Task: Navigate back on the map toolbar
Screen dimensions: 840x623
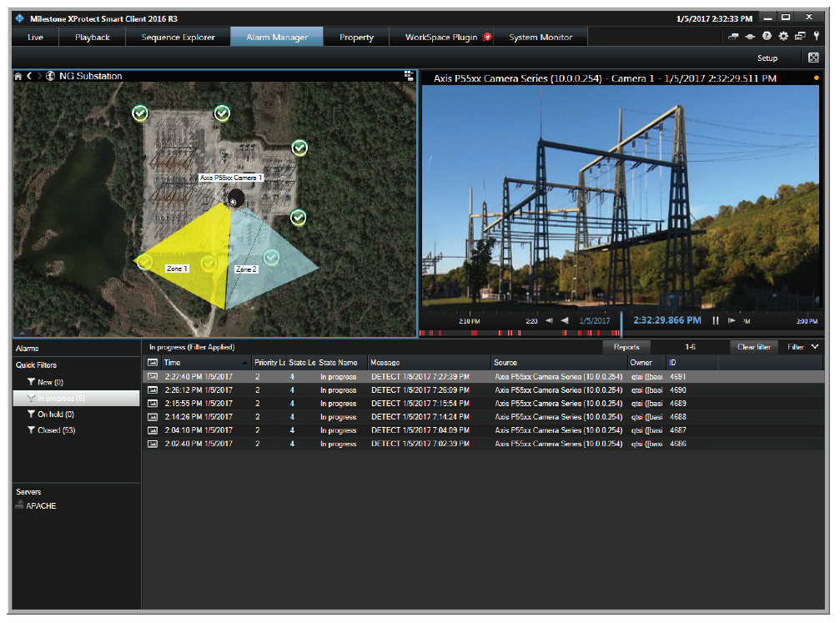Action: pos(29,76)
